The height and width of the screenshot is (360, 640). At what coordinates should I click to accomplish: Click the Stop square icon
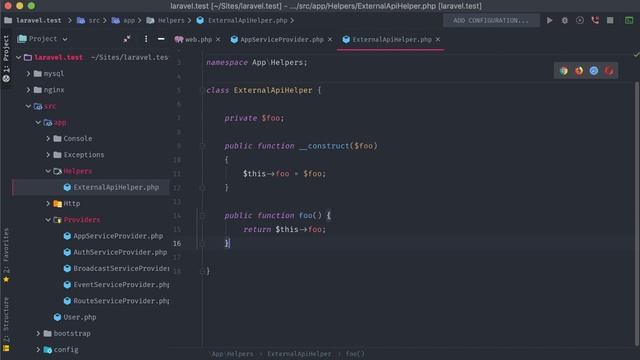pyautogui.click(x=610, y=20)
